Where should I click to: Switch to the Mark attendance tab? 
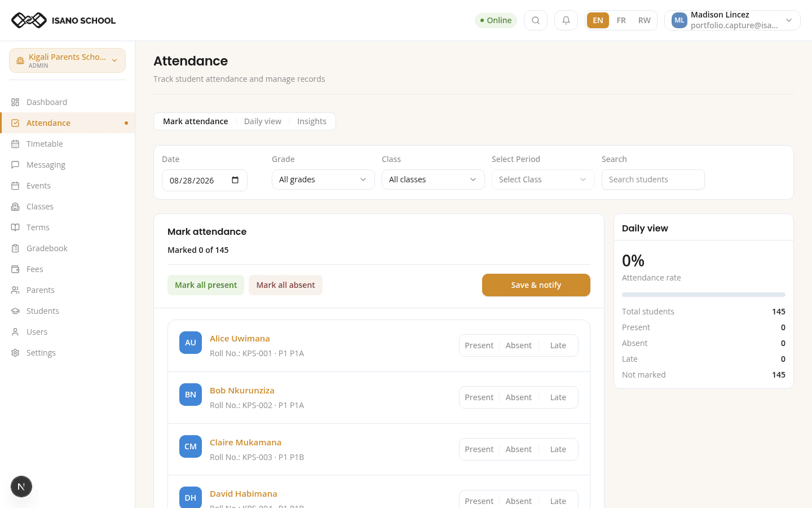coord(196,121)
